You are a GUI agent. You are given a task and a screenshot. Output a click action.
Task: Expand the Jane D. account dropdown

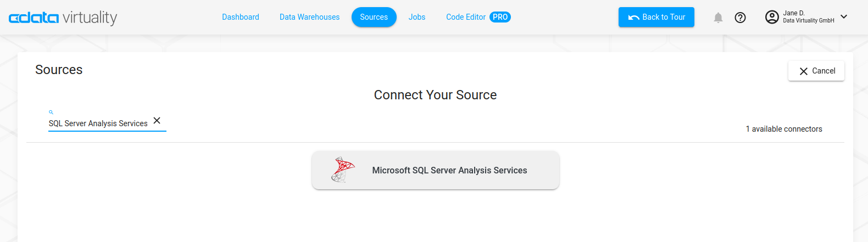pyautogui.click(x=844, y=16)
